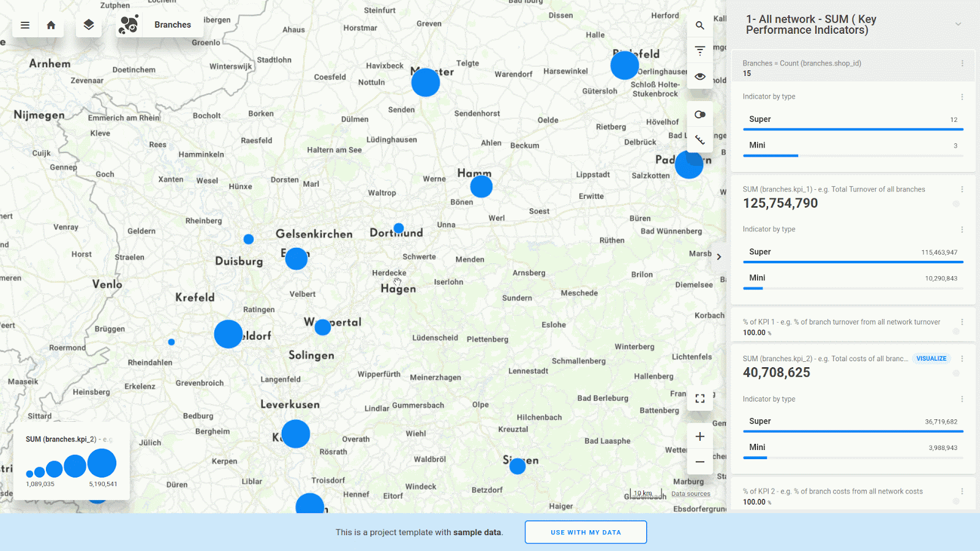Image resolution: width=980 pixels, height=551 pixels.
Task: Zoom in the map with plus
Action: pyautogui.click(x=700, y=437)
